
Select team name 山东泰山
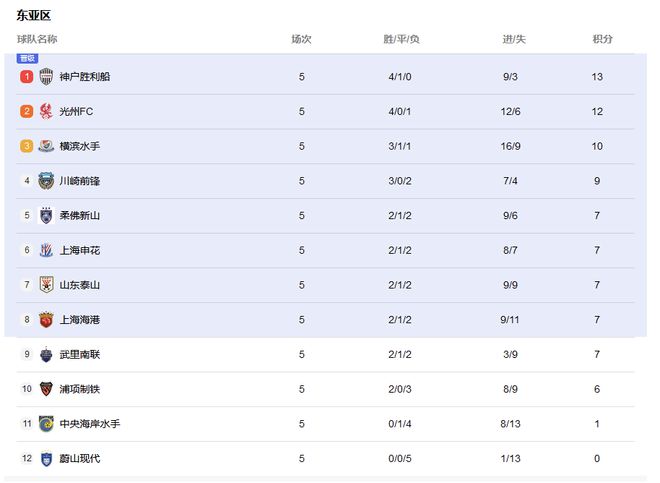pyautogui.click(x=80, y=285)
